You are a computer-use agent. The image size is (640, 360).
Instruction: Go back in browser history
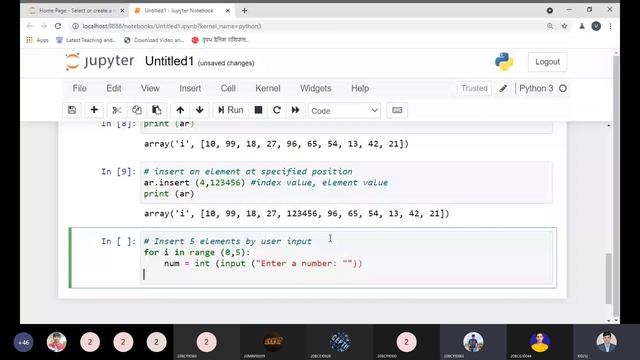tap(30, 26)
